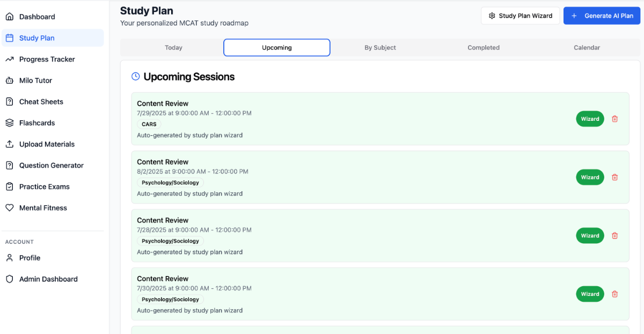Image resolution: width=644 pixels, height=334 pixels.
Task: Click the Flashcards stack icon
Action: coord(9,123)
